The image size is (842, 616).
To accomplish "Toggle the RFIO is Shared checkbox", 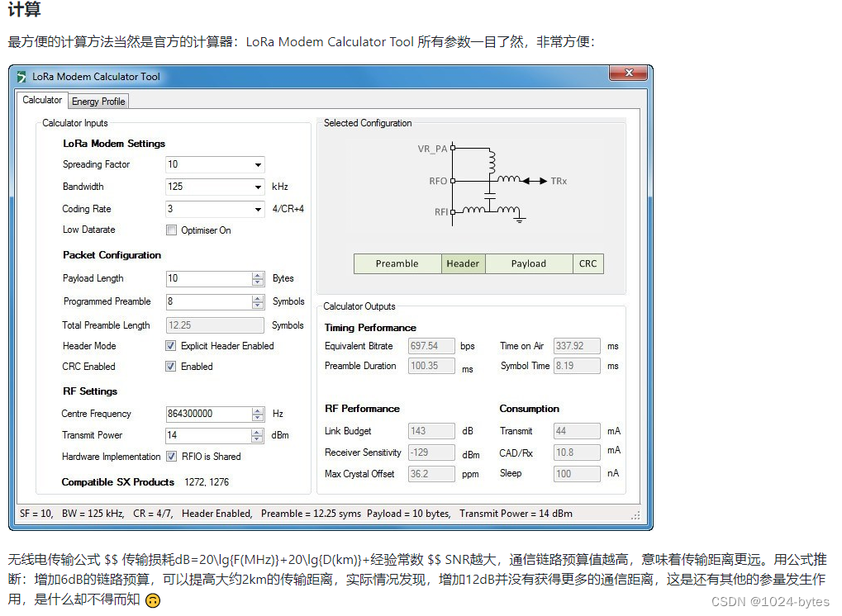I will pos(171,457).
